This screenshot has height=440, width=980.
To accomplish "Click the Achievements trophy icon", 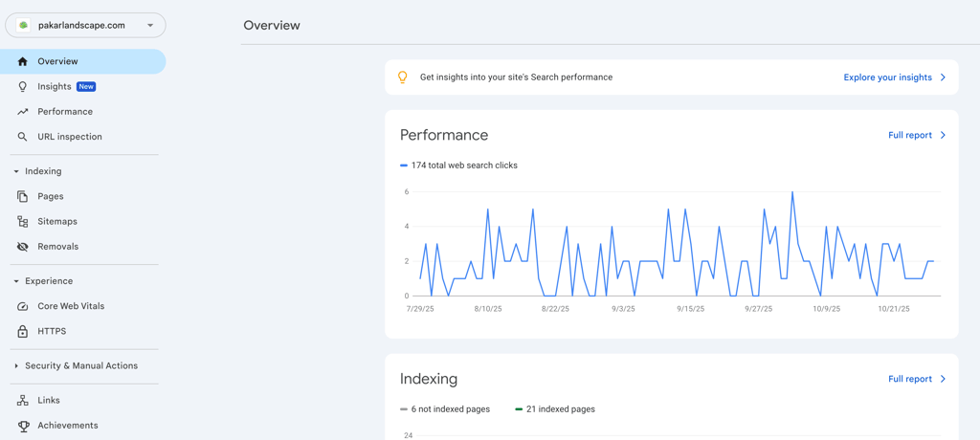I will tap(23, 426).
